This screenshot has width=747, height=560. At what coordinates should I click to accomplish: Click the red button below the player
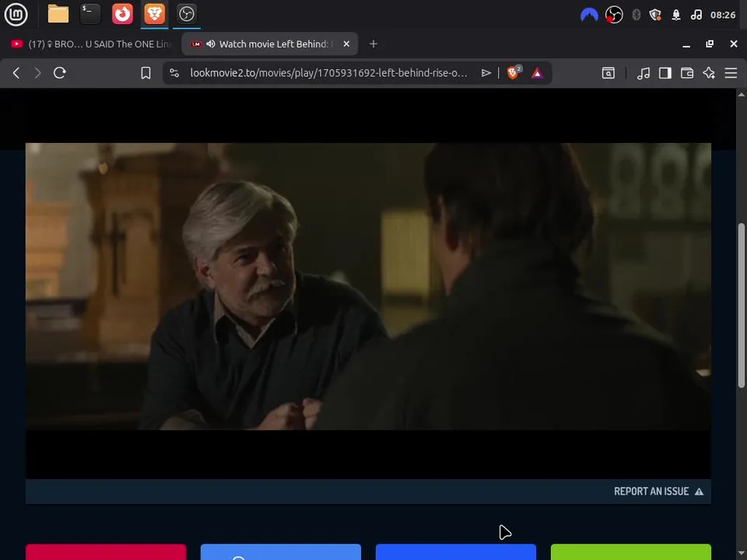pyautogui.click(x=106, y=552)
